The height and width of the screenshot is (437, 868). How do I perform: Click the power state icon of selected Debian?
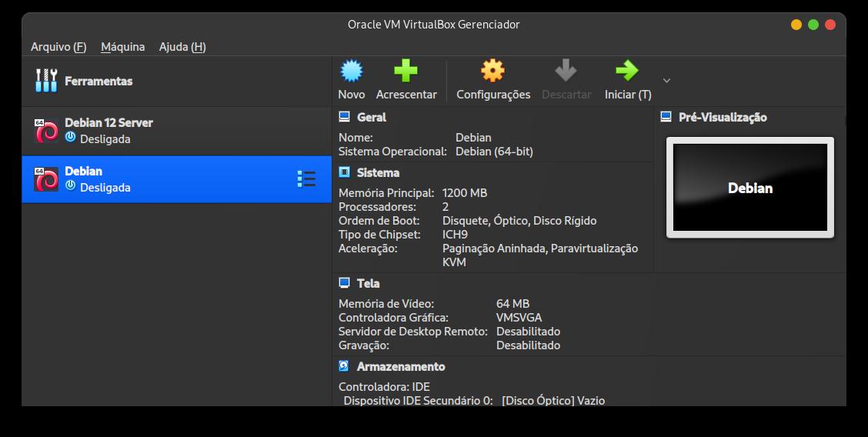point(70,185)
